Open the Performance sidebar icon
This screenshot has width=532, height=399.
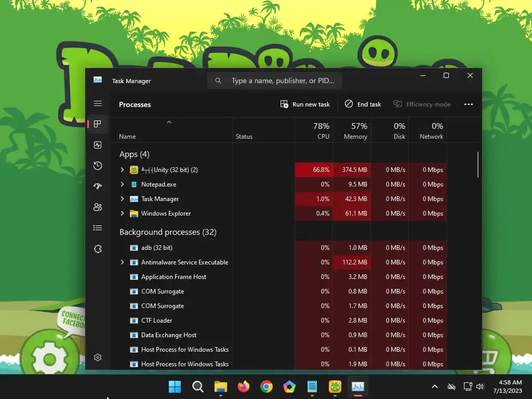(98, 145)
